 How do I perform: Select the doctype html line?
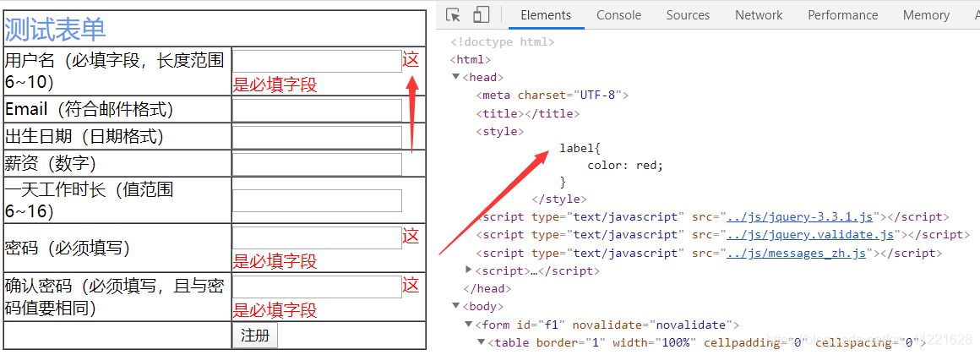(503, 42)
